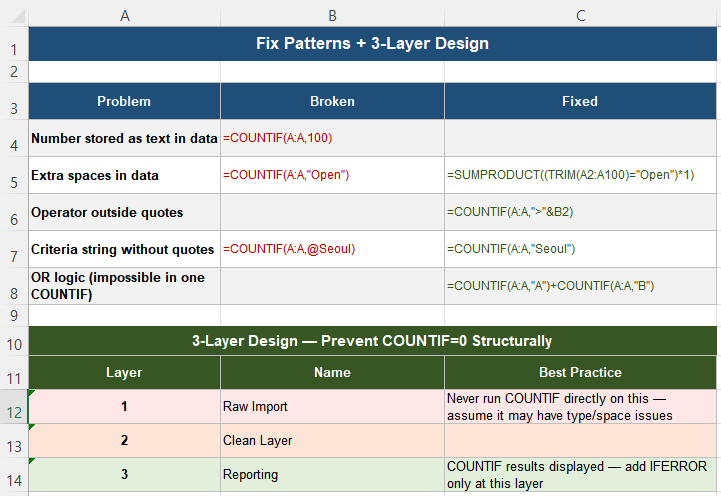The height and width of the screenshot is (496, 721).
Task: Select row 10 header
Action: click(14, 341)
